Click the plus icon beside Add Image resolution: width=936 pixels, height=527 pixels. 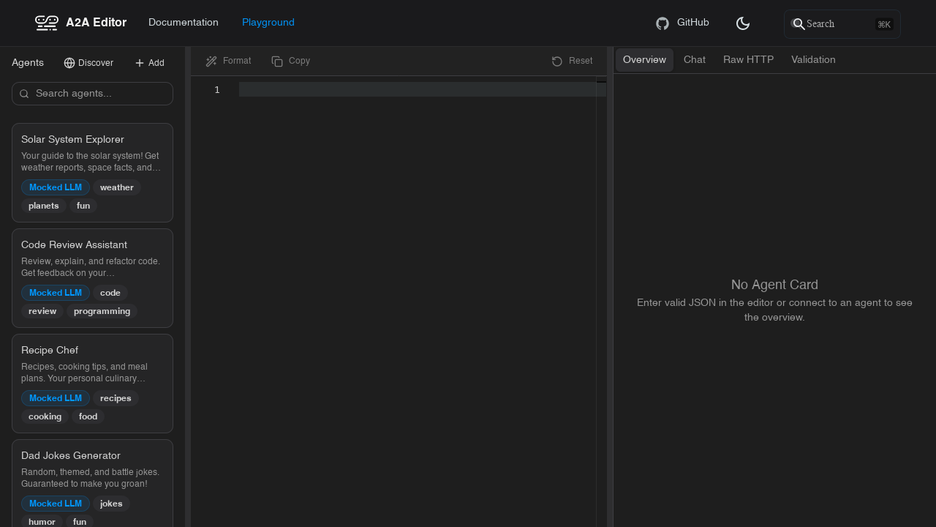click(x=140, y=63)
